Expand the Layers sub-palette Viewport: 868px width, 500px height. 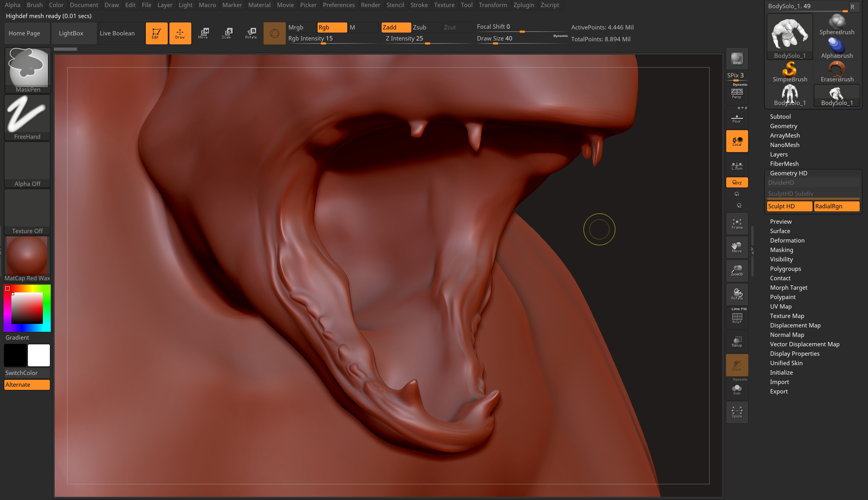tap(779, 154)
